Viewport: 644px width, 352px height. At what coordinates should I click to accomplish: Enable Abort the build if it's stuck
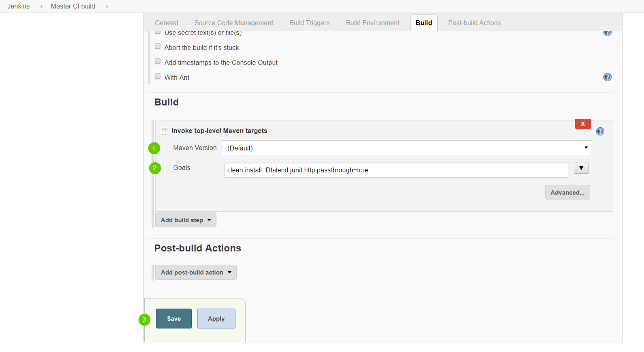coord(158,47)
